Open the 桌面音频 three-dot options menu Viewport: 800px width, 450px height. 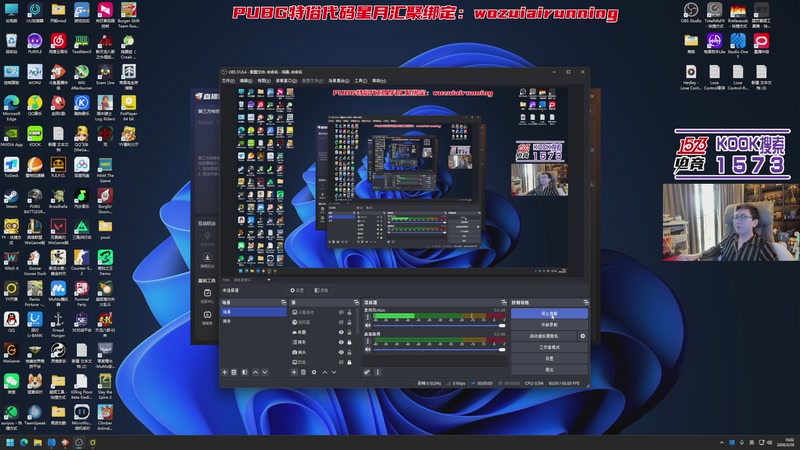coord(367,341)
